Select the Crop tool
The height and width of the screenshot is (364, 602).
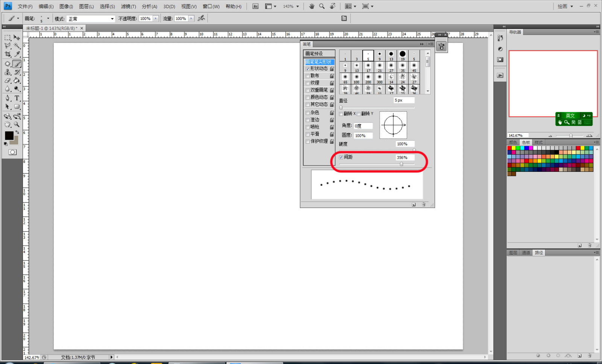[8, 55]
